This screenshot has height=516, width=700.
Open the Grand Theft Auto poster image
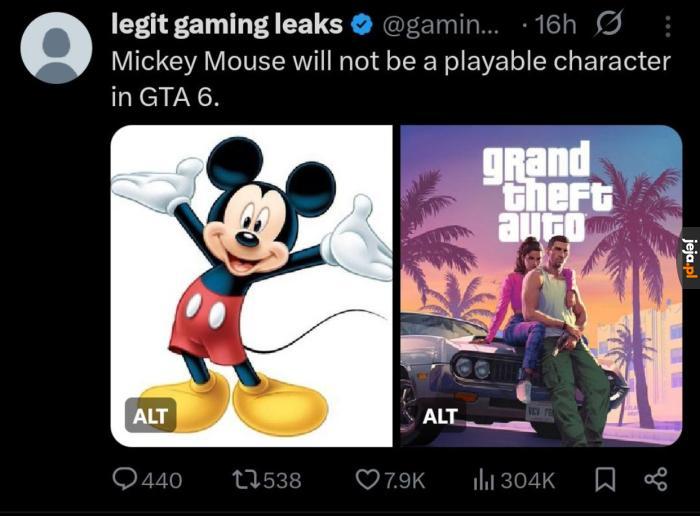(x=542, y=286)
